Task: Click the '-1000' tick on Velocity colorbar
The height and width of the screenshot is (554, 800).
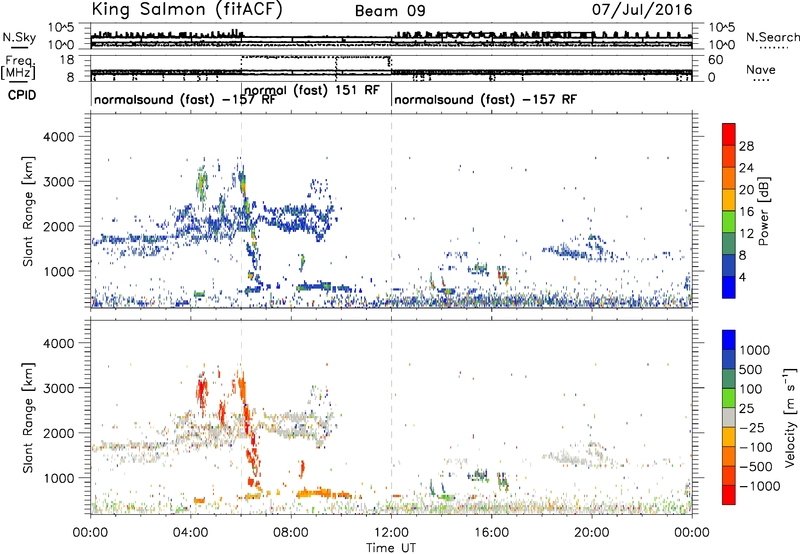Action: pyautogui.click(x=760, y=486)
